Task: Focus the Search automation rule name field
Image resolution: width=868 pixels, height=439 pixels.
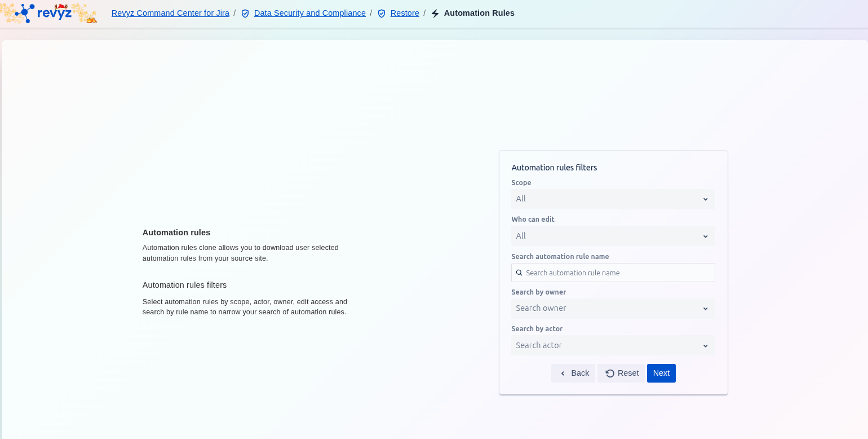Action: pyautogui.click(x=618, y=273)
